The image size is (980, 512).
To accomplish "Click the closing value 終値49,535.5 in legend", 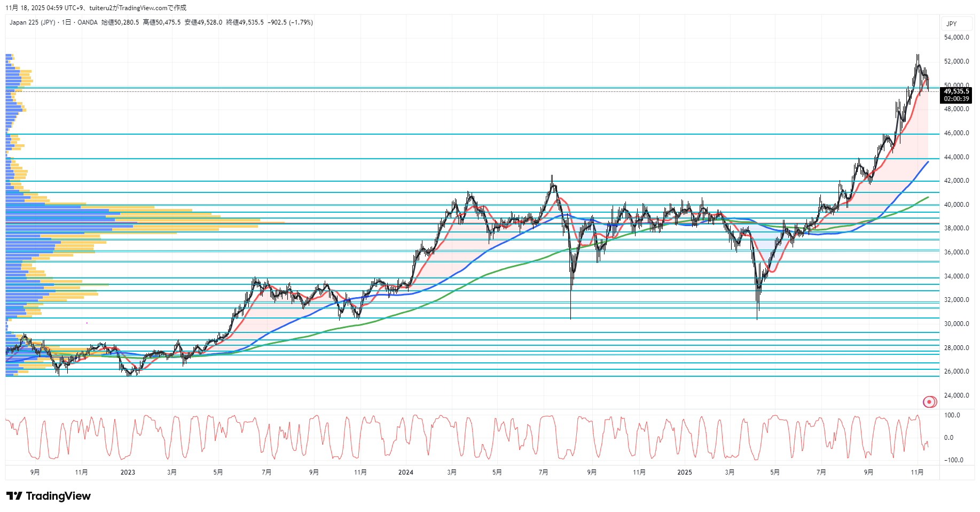I will click(245, 22).
